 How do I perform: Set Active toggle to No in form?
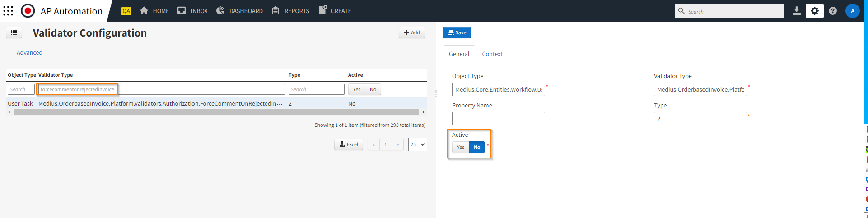pyautogui.click(x=477, y=147)
